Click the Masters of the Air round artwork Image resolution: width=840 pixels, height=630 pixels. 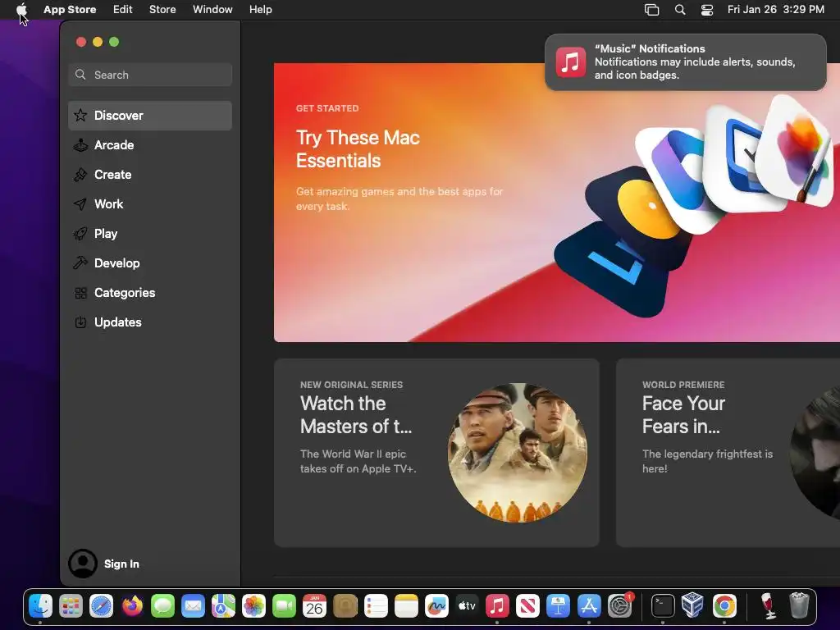tap(518, 453)
